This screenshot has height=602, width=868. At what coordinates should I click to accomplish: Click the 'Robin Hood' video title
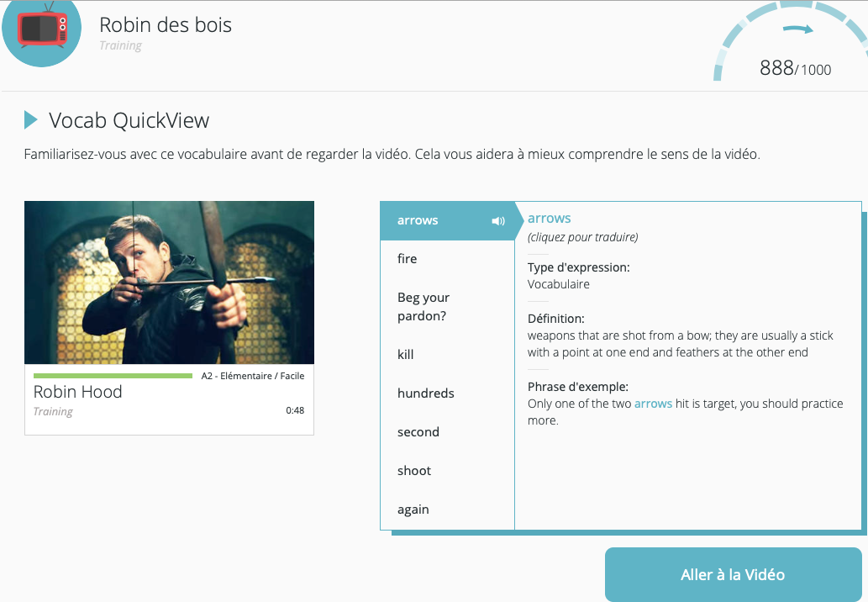pos(77,392)
